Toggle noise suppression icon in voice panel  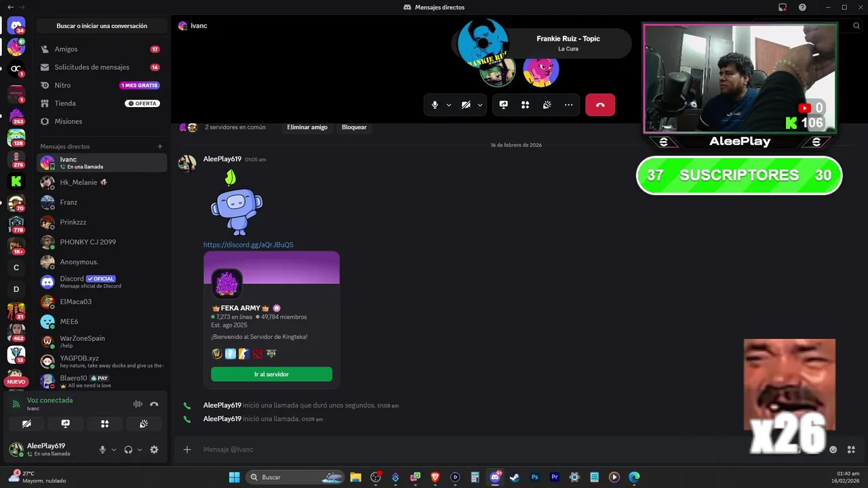[138, 404]
